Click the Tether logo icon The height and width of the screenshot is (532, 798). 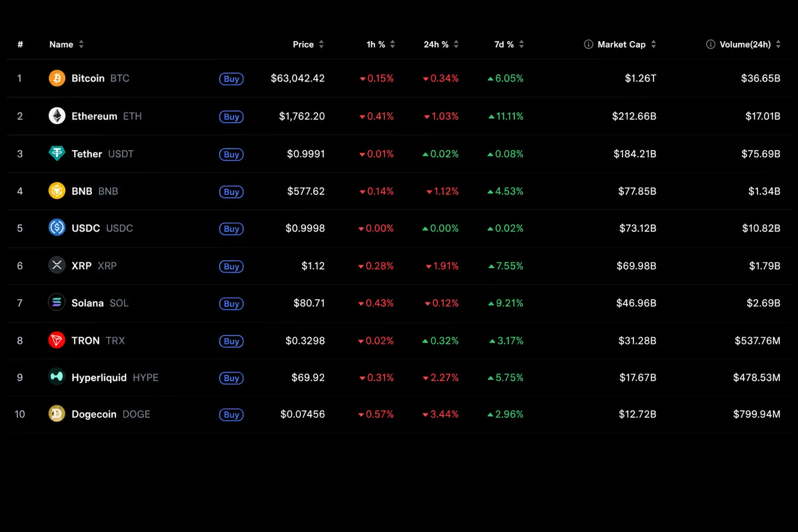(57, 154)
